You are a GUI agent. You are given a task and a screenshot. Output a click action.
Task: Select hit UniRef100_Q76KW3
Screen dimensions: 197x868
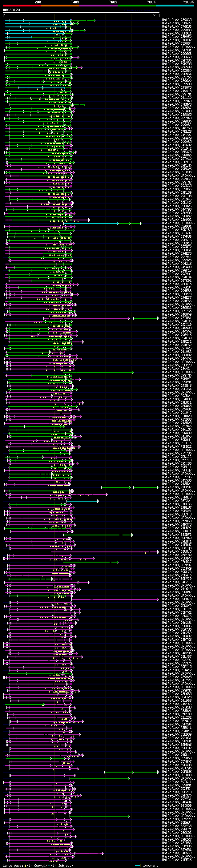pos(177,26)
